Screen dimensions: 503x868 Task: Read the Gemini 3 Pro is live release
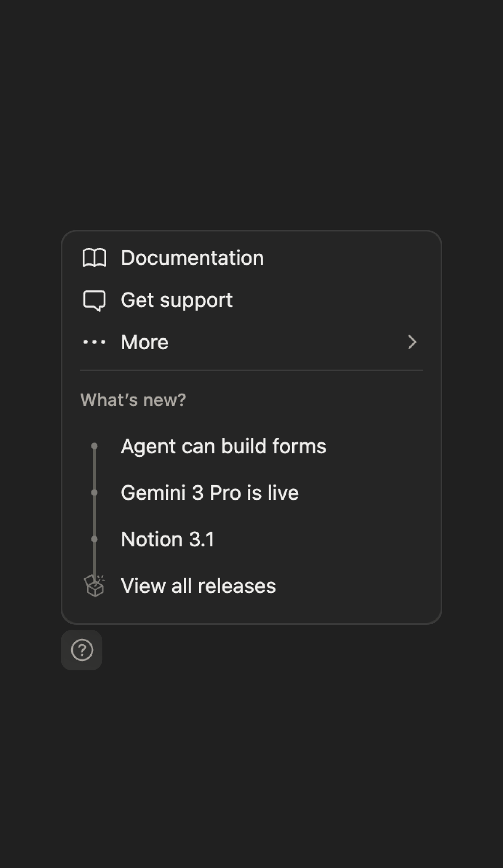click(209, 493)
